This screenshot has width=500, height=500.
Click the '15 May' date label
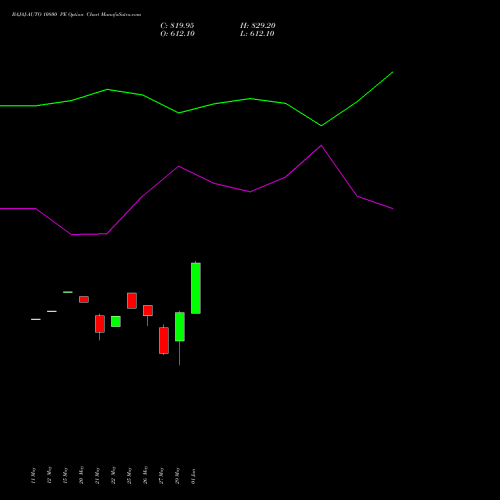tap(65, 476)
